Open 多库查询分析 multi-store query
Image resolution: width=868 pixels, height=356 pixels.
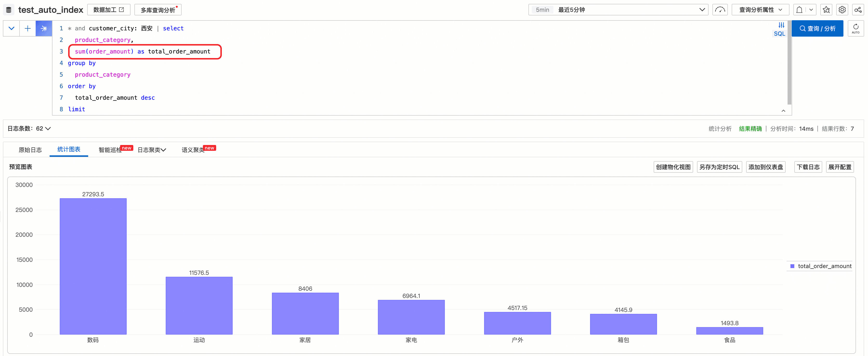(158, 10)
